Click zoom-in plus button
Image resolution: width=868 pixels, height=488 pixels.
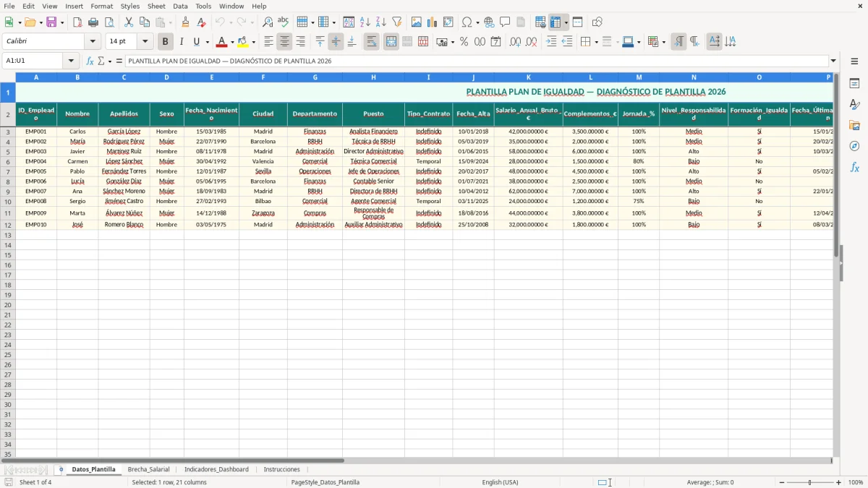click(x=838, y=482)
